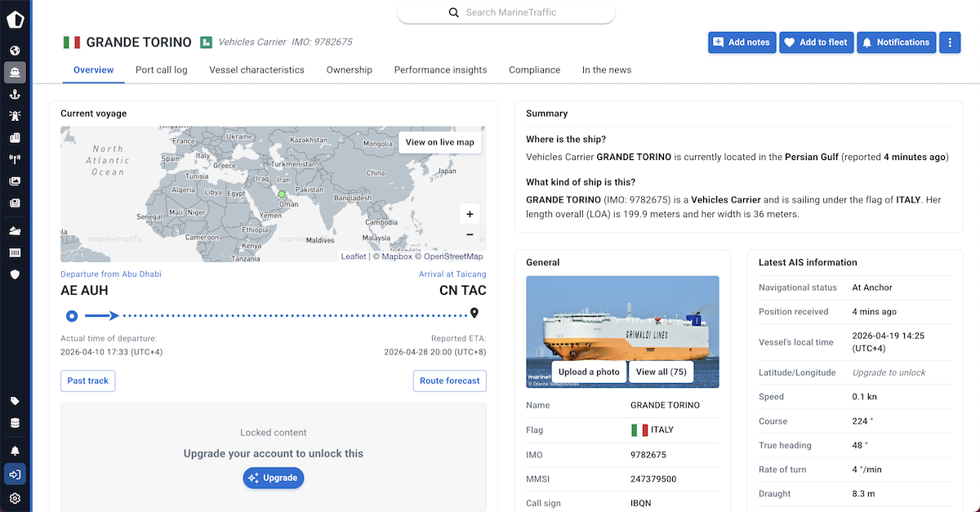980x512 pixels.
Task: Open the Vessel characteristics tab
Action: click(256, 70)
